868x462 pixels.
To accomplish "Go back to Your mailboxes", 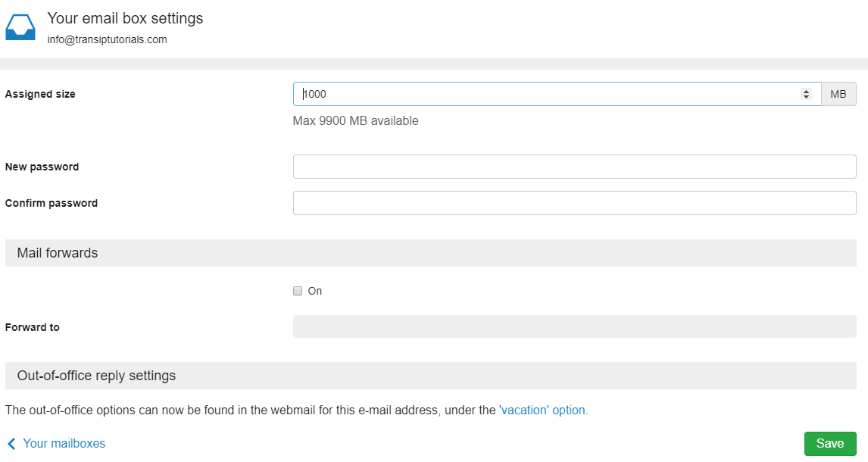I will point(64,443).
